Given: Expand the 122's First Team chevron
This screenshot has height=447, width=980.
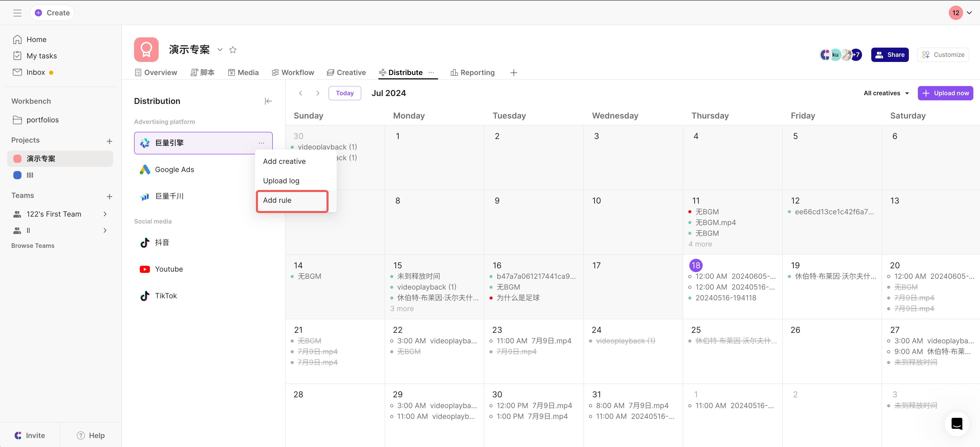Looking at the screenshot, I should (105, 214).
